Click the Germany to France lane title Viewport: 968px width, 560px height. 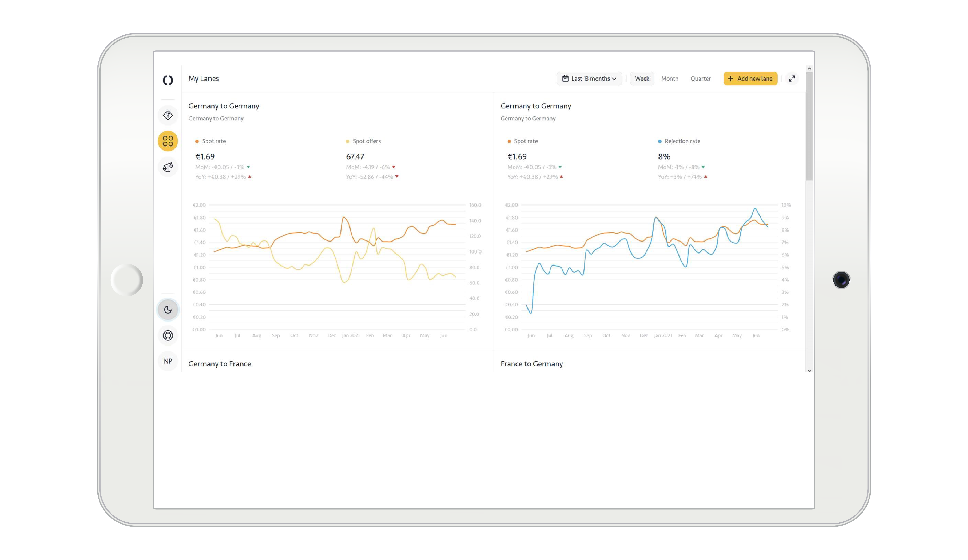[219, 364]
